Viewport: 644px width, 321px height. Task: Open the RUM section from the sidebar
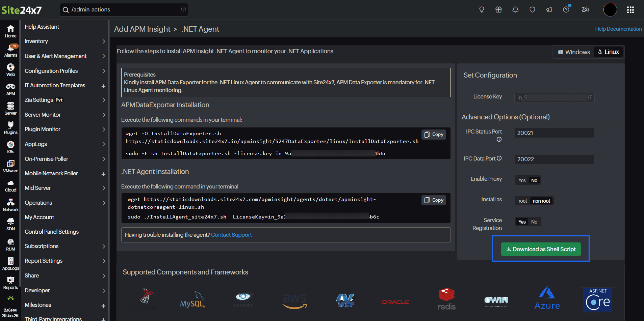(10, 243)
